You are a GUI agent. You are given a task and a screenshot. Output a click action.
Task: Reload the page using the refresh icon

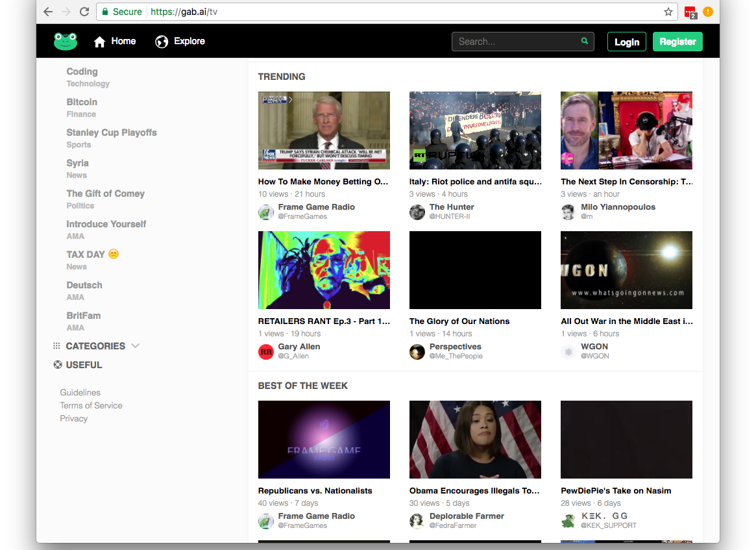point(84,12)
